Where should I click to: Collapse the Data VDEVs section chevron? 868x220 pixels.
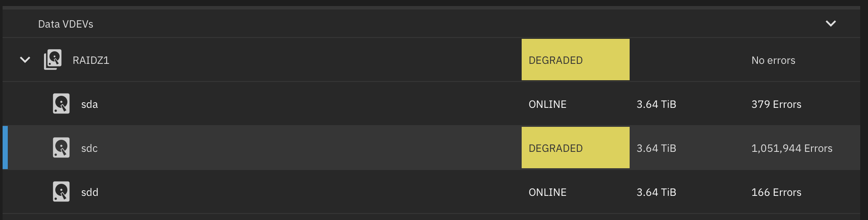[x=831, y=24]
